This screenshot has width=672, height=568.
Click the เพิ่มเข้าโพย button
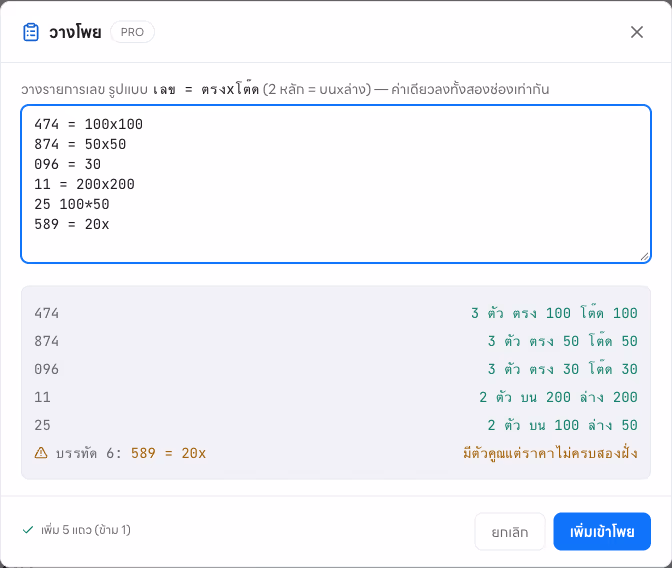point(602,532)
